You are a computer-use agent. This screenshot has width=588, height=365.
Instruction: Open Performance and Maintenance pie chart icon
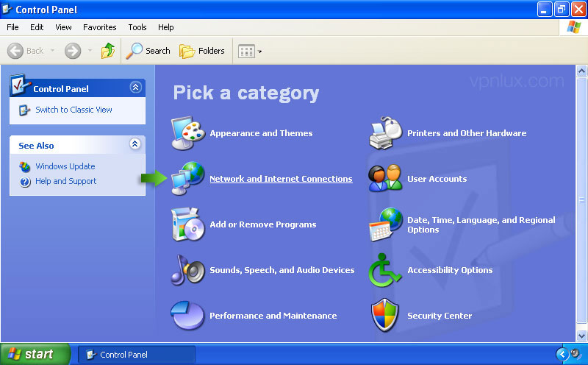coord(188,315)
